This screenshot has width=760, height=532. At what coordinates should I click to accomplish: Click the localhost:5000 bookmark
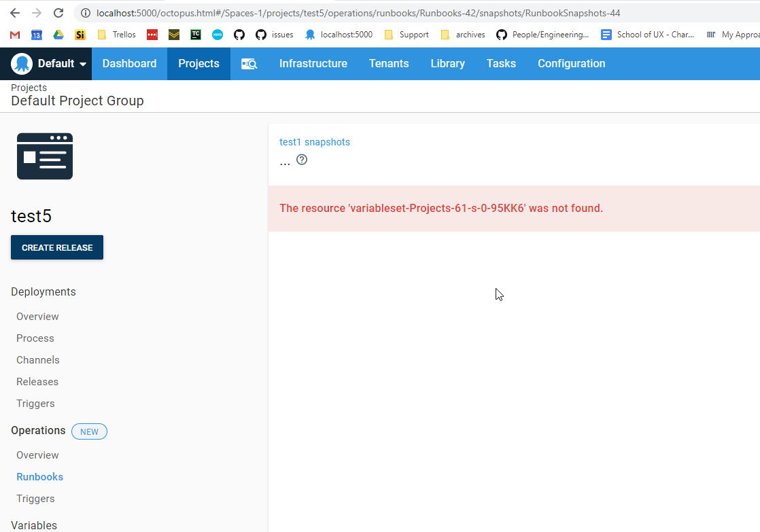[x=339, y=34]
